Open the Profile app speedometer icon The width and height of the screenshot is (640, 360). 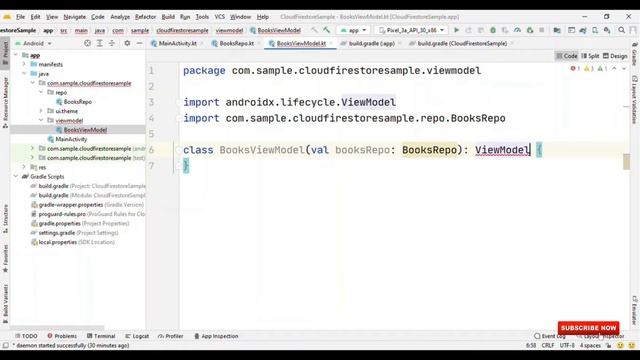(517, 30)
